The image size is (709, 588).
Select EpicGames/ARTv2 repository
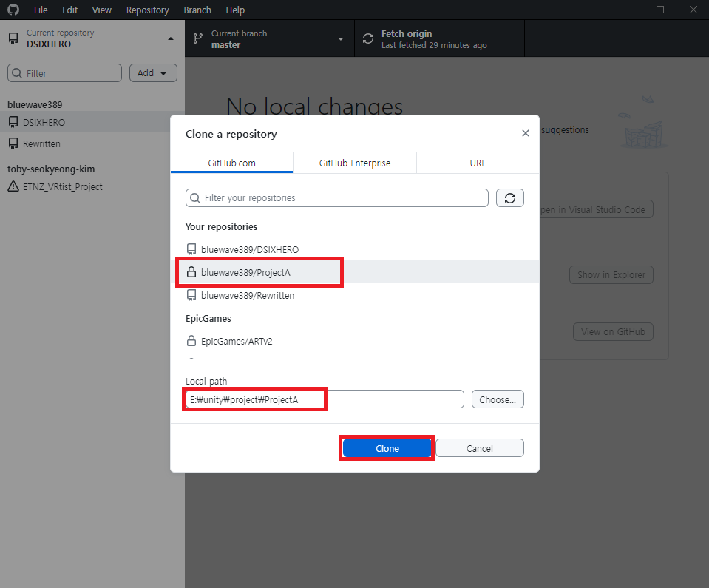point(355,340)
